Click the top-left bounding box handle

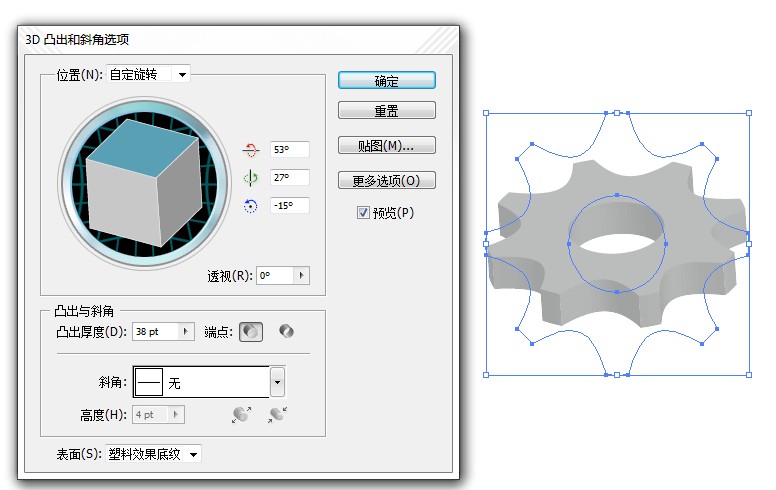click(486, 113)
